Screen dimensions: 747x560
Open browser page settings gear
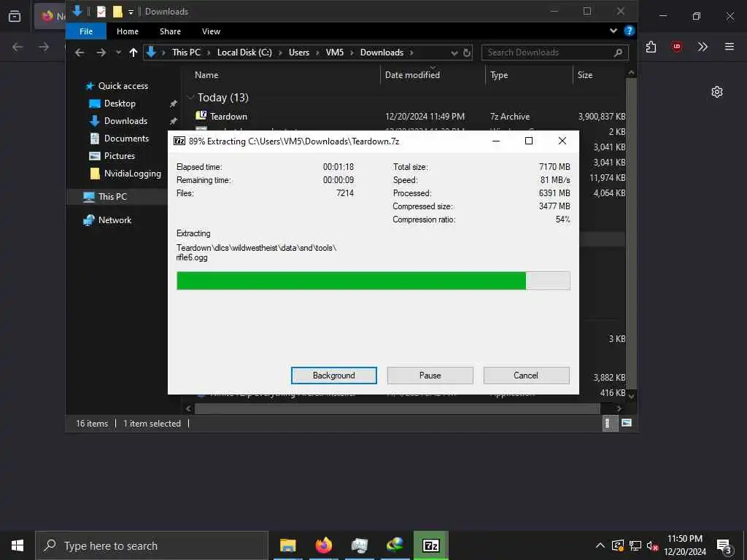(716, 92)
